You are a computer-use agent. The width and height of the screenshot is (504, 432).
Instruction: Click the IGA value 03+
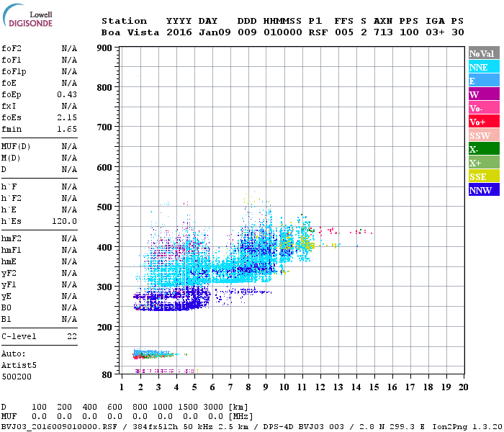click(435, 32)
